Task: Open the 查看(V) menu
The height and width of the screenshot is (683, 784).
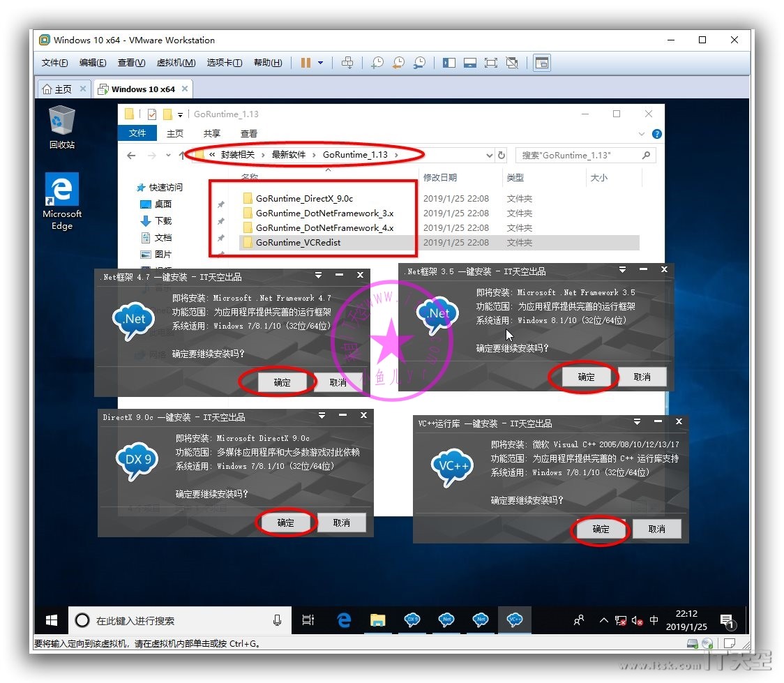Action: [x=131, y=63]
